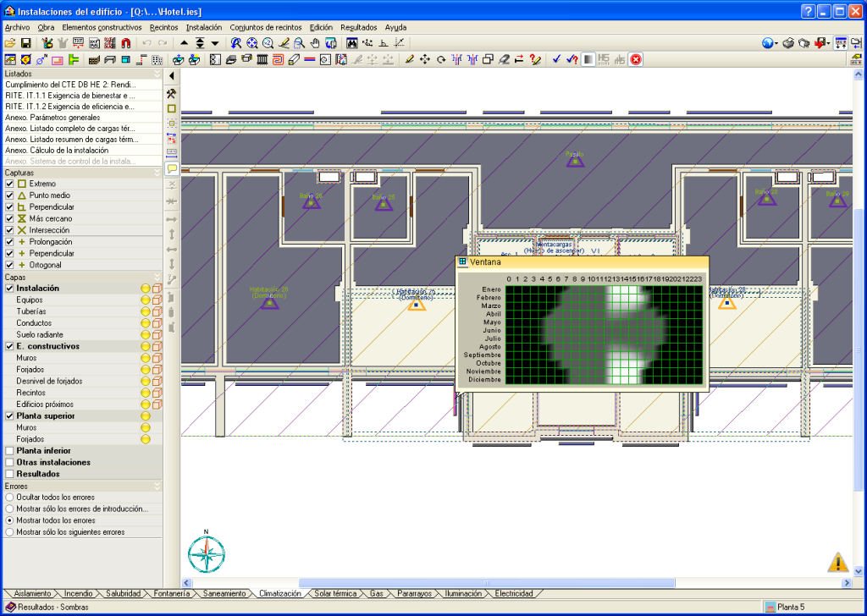
Task: Click the black left arrow collapse panel icon
Action: click(x=172, y=75)
